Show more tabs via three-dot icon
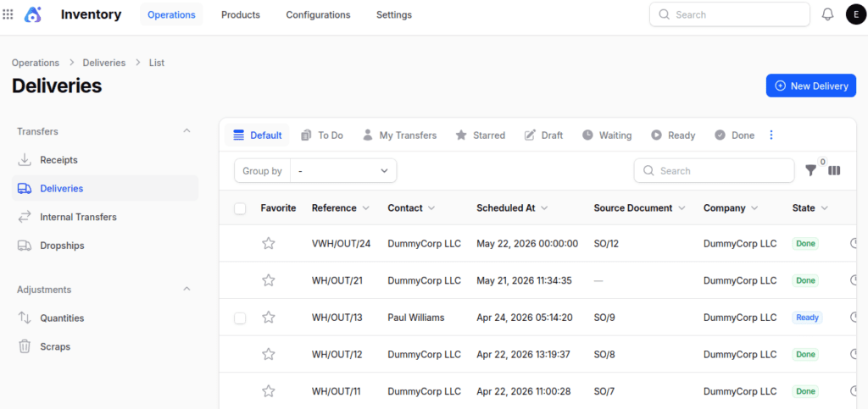The image size is (868, 409). (x=771, y=135)
